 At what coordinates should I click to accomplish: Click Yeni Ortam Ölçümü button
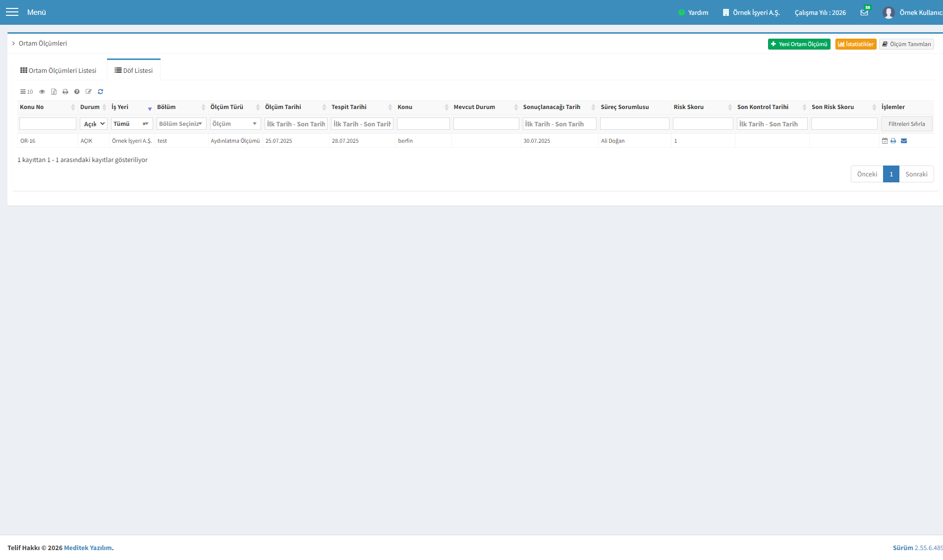click(799, 44)
